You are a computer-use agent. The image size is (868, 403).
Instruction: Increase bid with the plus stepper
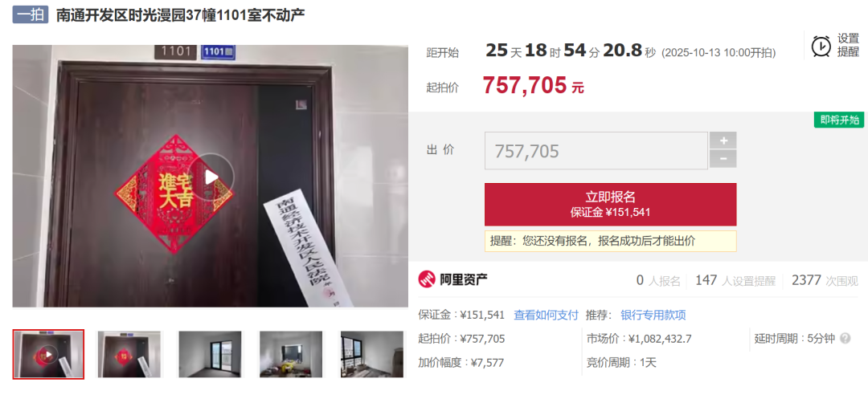pos(723,140)
